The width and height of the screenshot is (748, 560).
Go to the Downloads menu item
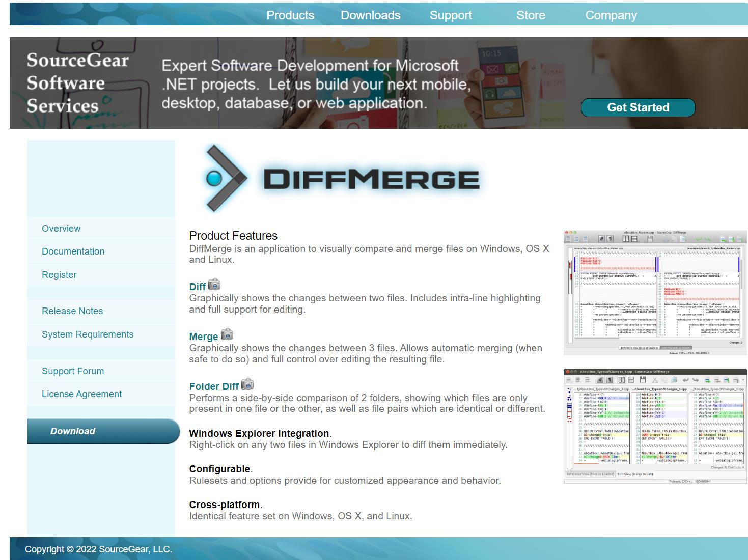click(x=370, y=15)
